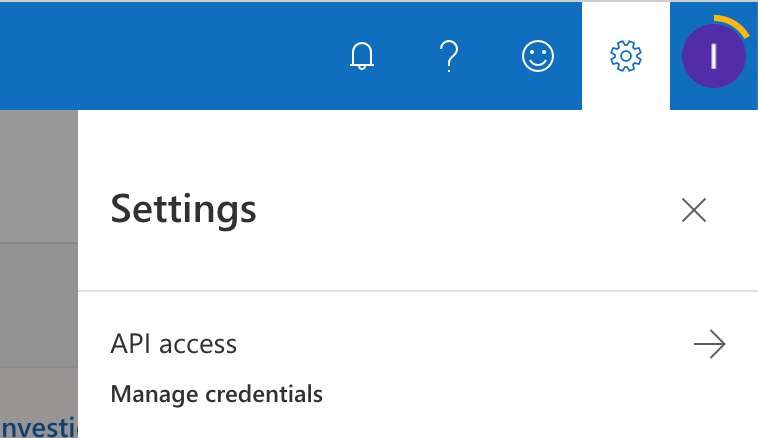The height and width of the screenshot is (438, 758).
Task: Close the Settings panel
Action: point(693,210)
